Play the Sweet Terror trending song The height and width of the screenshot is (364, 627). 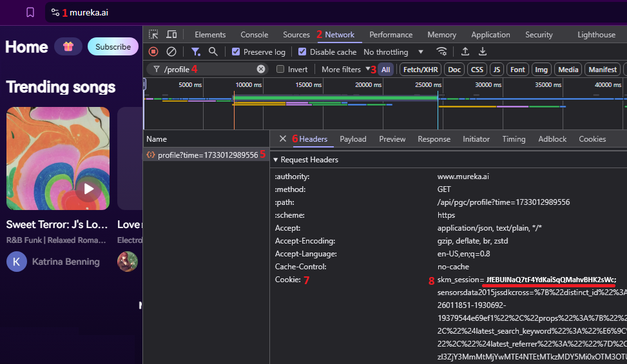pyautogui.click(x=88, y=189)
